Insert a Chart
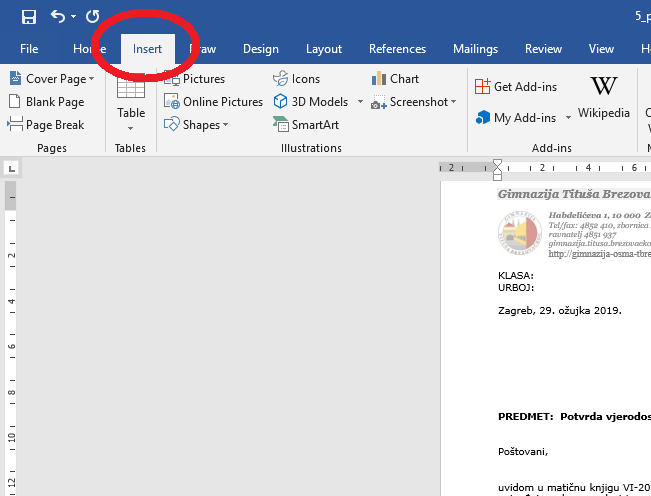651x496 pixels. click(395, 79)
